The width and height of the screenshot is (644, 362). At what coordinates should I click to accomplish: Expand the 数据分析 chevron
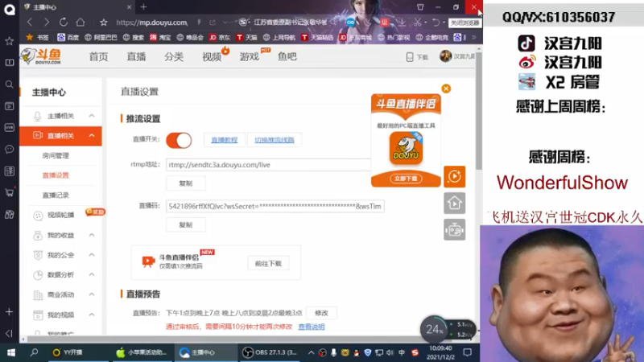click(92, 274)
